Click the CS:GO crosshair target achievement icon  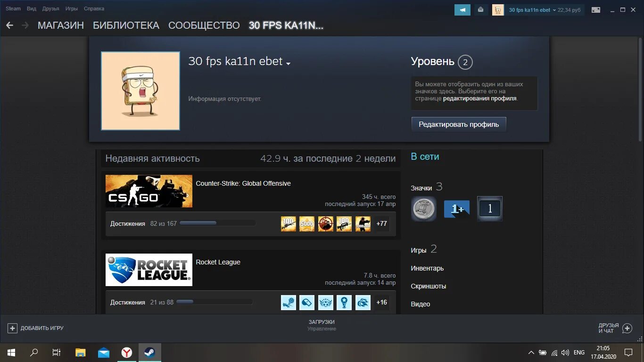[x=326, y=224]
